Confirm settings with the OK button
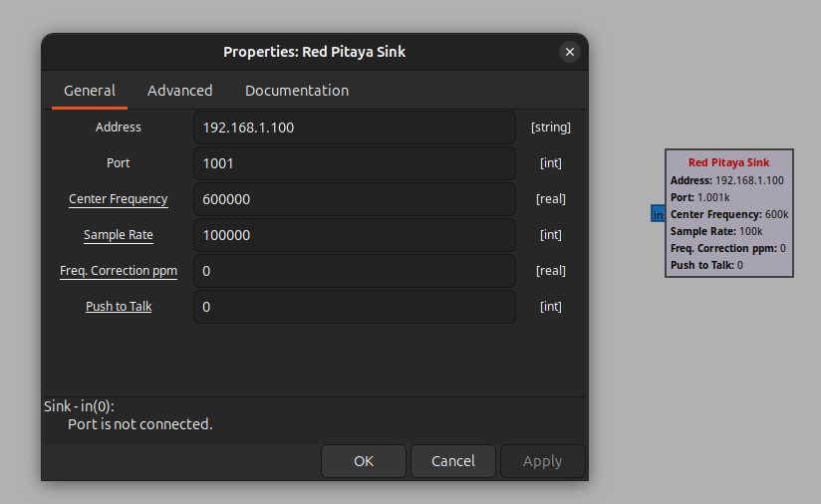This screenshot has height=504, width=821. 364,461
